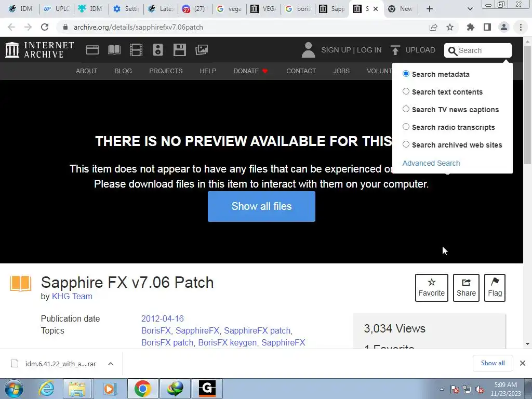532x399 pixels.
Task: Select the Search metadata radio button
Action: [x=406, y=74]
